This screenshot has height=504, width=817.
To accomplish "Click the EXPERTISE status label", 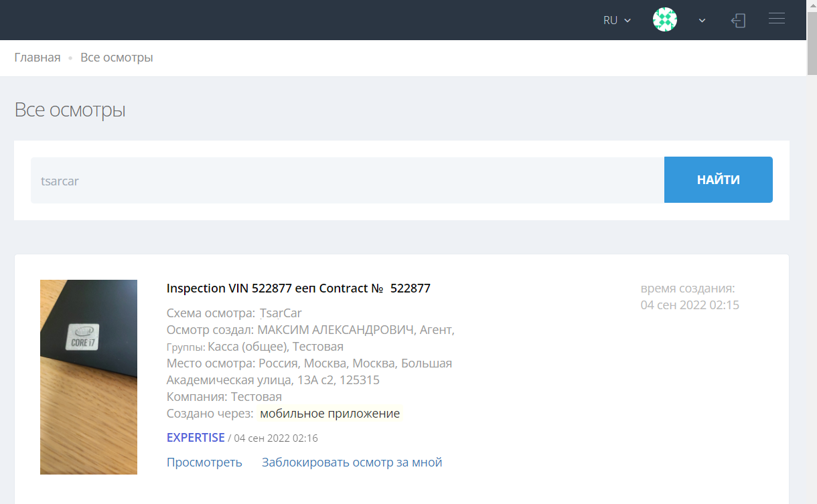I will 196,438.
